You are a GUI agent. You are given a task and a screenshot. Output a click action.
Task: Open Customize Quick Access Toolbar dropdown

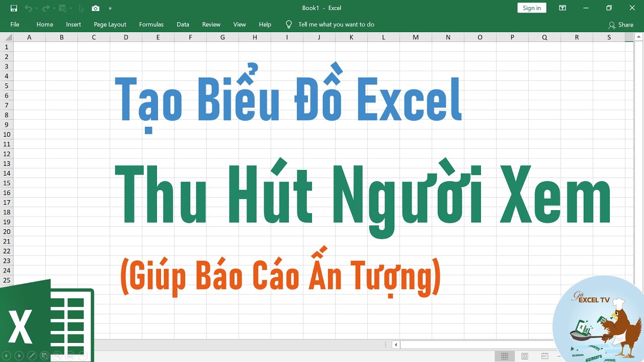110,9
